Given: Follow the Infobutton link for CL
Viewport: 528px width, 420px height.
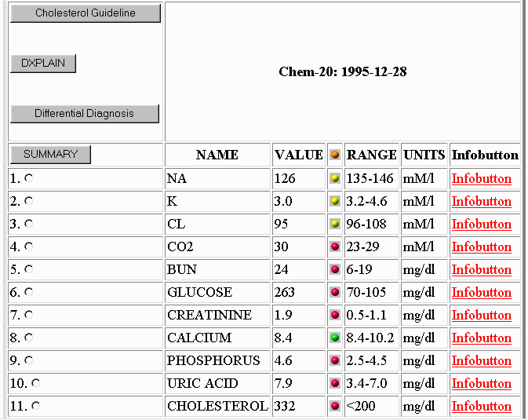Looking at the screenshot, I should pyautogui.click(x=481, y=225).
